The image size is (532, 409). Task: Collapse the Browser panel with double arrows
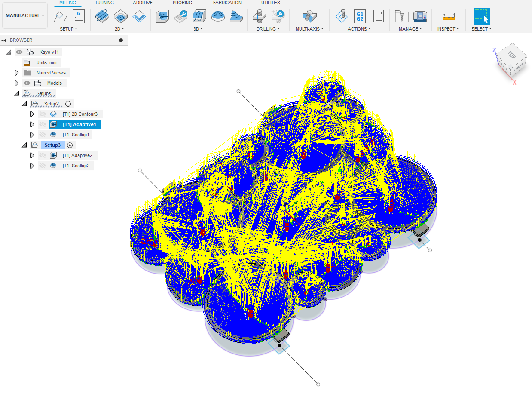(3, 40)
